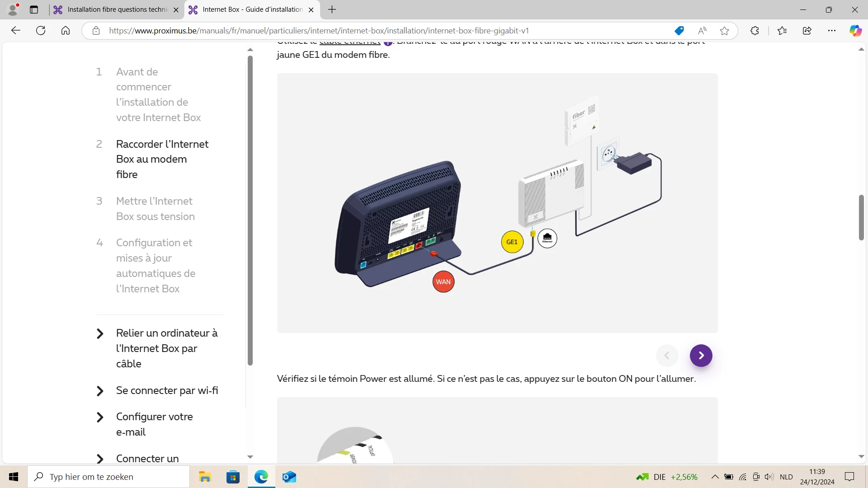This screenshot has height=488, width=868.
Task: Click the shopping price tag icon
Action: click(x=679, y=31)
